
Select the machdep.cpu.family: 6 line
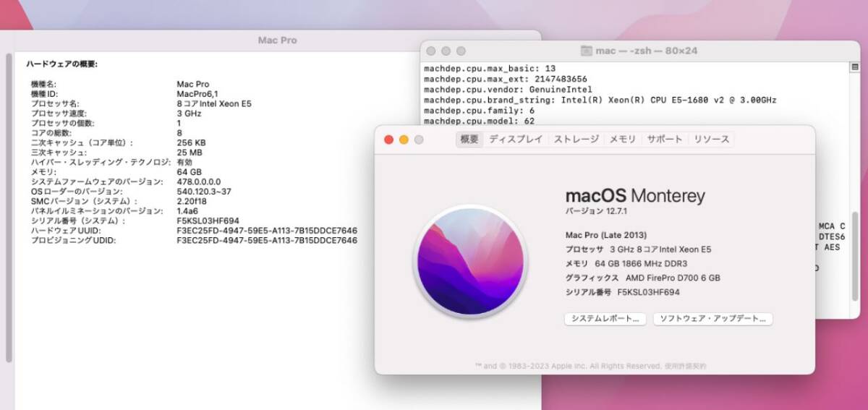pyautogui.click(x=480, y=111)
